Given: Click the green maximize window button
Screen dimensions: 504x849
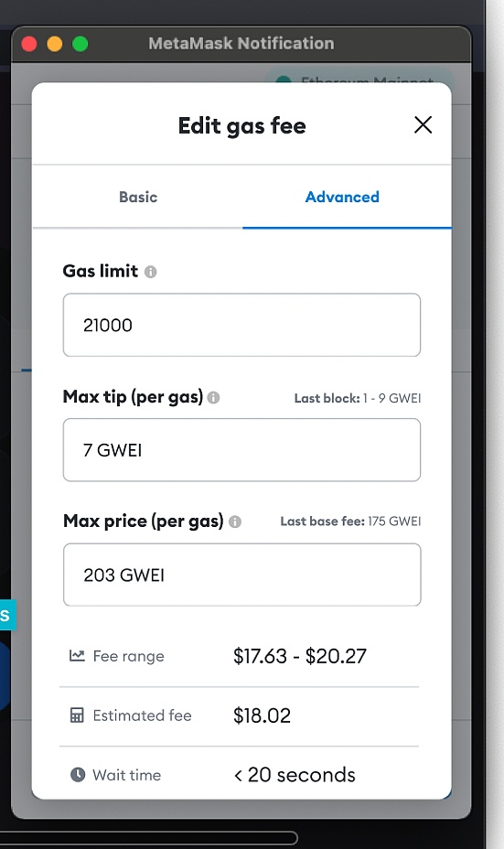Looking at the screenshot, I should pyautogui.click(x=80, y=44).
